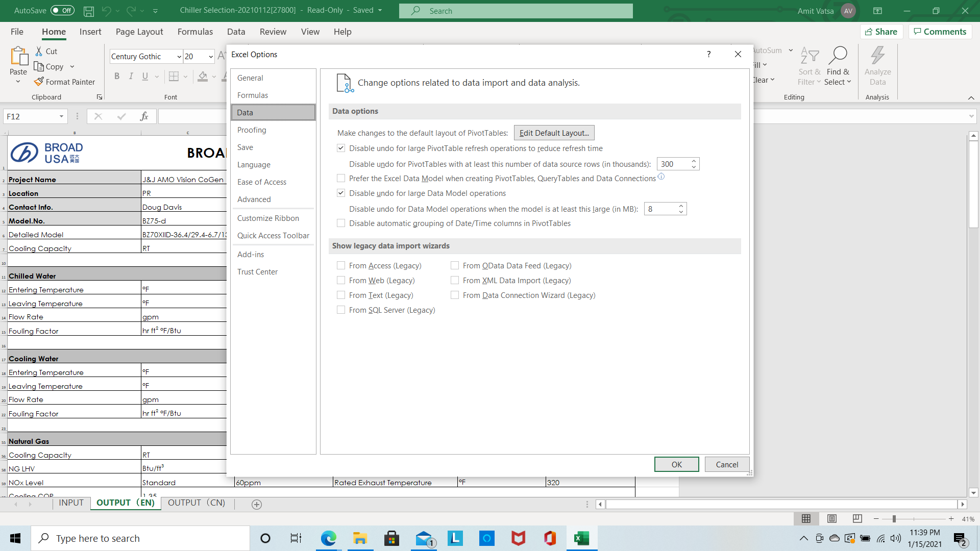Toggle AutoSave switch

tap(62, 10)
